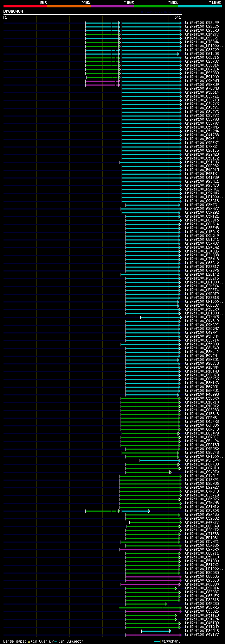Select the UniRef100_C0PP82 entry
This screenshot has width=225, height=644.
(202, 166)
